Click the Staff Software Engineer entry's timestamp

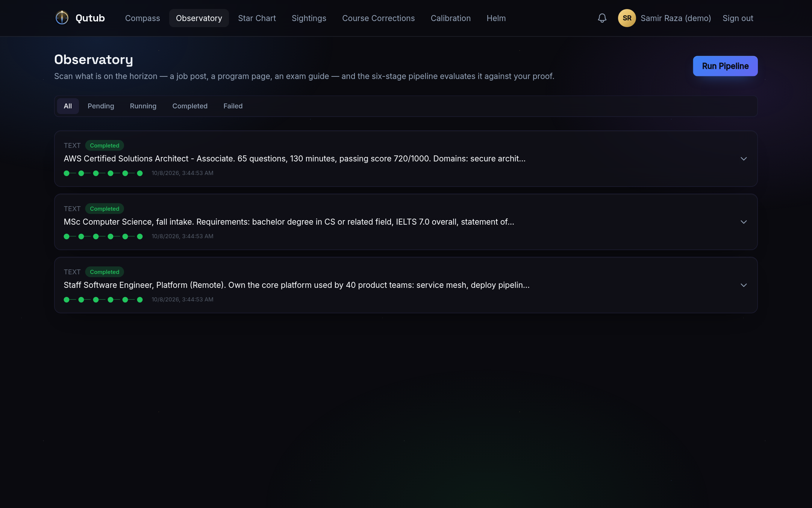coord(182,300)
